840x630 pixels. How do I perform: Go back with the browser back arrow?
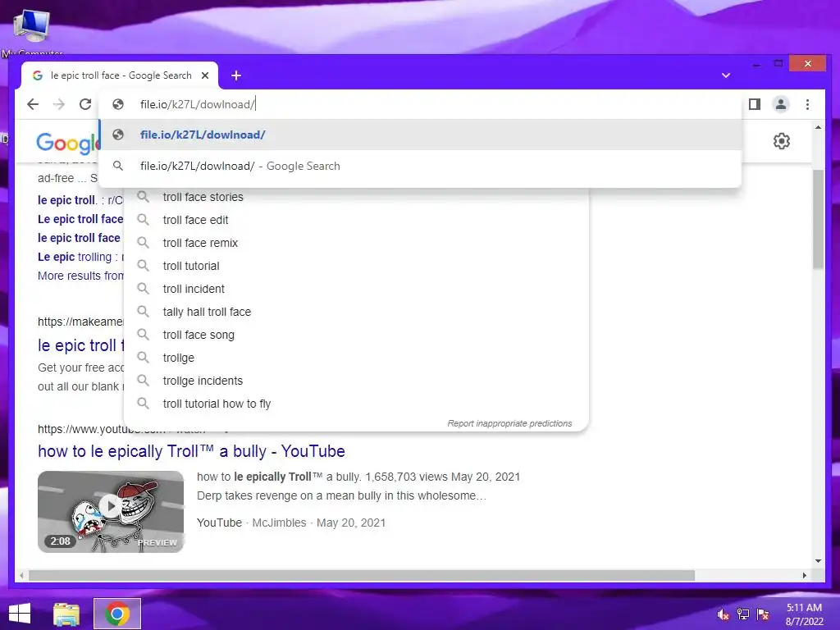coord(33,104)
